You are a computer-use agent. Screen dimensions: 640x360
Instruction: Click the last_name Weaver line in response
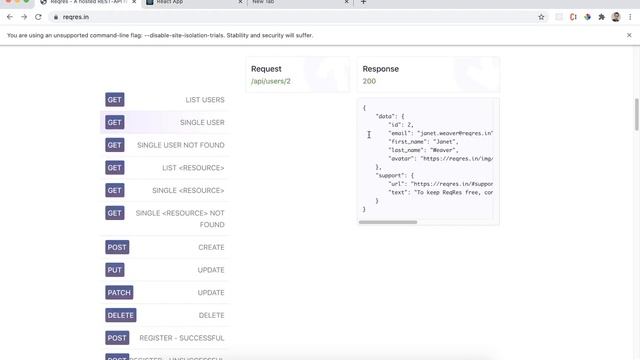coord(423,150)
